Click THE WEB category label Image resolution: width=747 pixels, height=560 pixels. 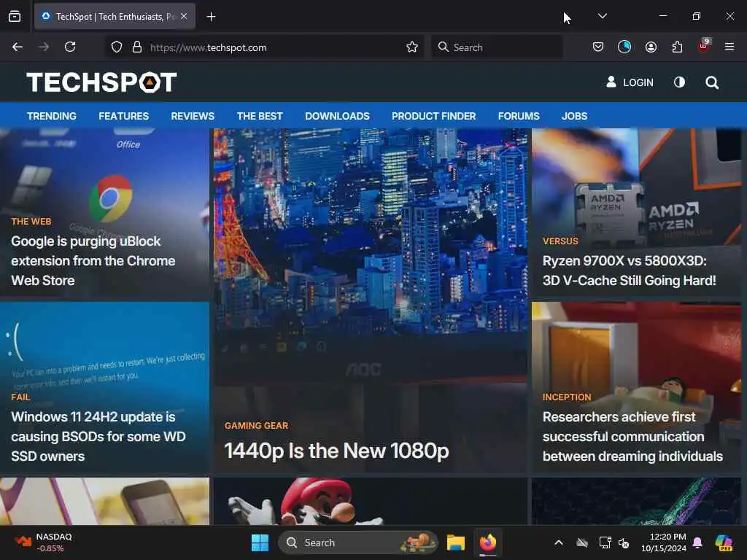[x=31, y=222]
